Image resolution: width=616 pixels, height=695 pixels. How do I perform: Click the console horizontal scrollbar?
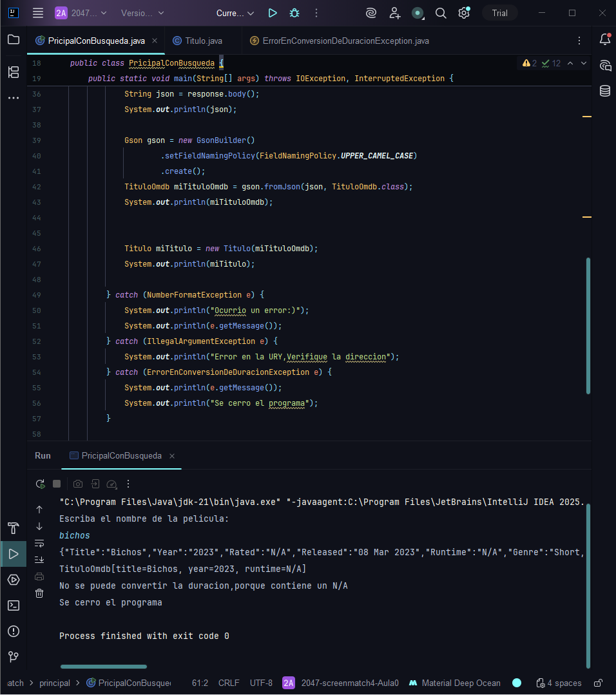[104, 666]
